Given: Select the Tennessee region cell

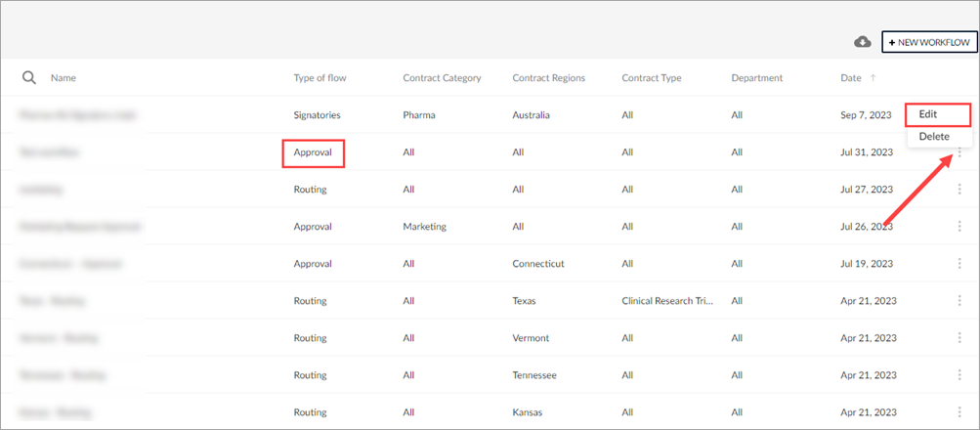Looking at the screenshot, I should point(534,375).
